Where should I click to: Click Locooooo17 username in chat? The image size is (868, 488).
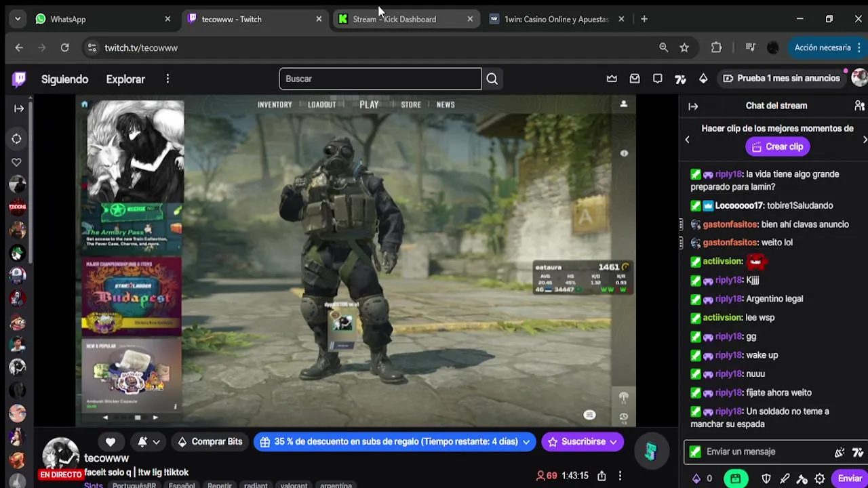[x=740, y=206]
